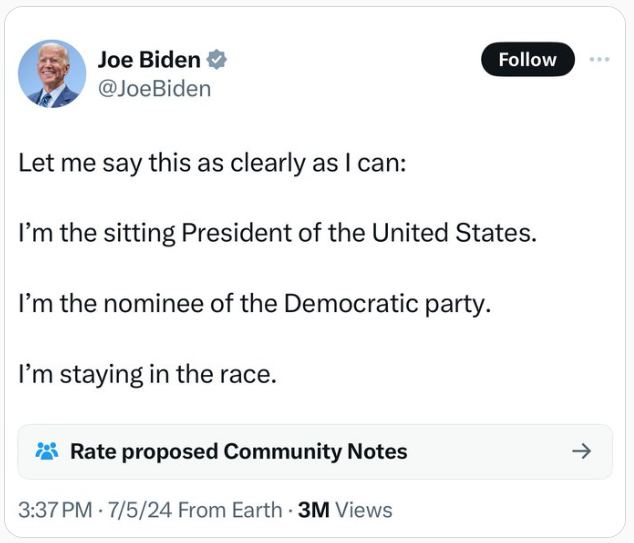Image resolution: width=634 pixels, height=543 pixels.
Task: Click the display name Joe Biden
Action: click(149, 60)
